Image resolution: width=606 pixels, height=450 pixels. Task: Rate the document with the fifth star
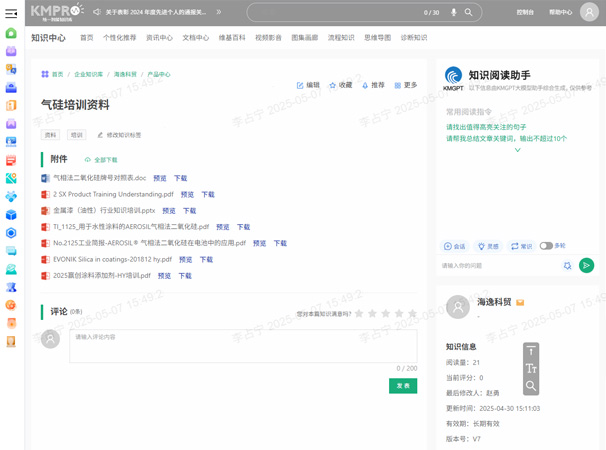(x=412, y=313)
